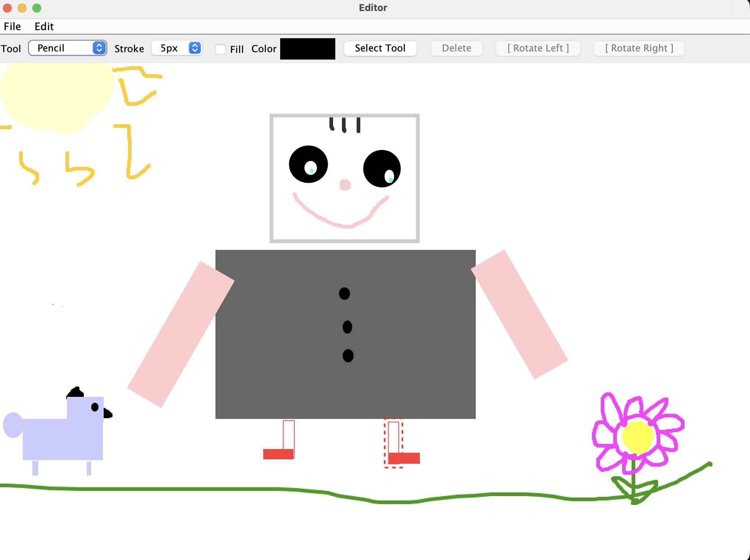
Task: Click the Rotate Right button
Action: [x=639, y=48]
